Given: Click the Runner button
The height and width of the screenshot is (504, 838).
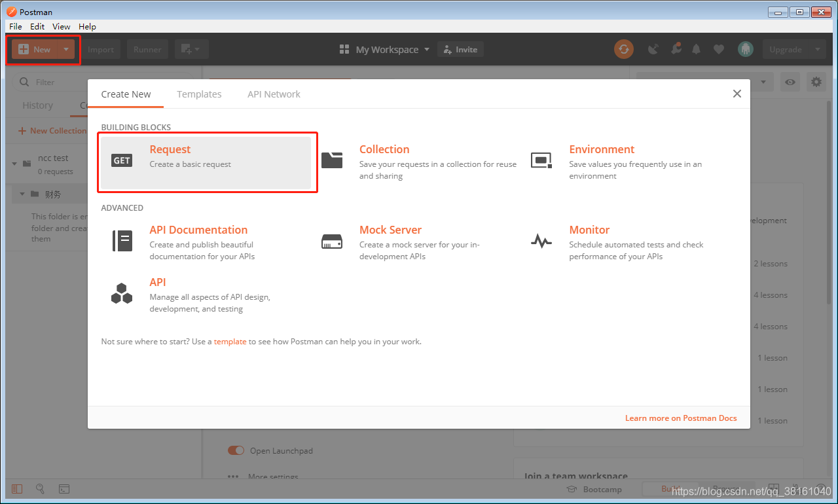Looking at the screenshot, I should [147, 49].
